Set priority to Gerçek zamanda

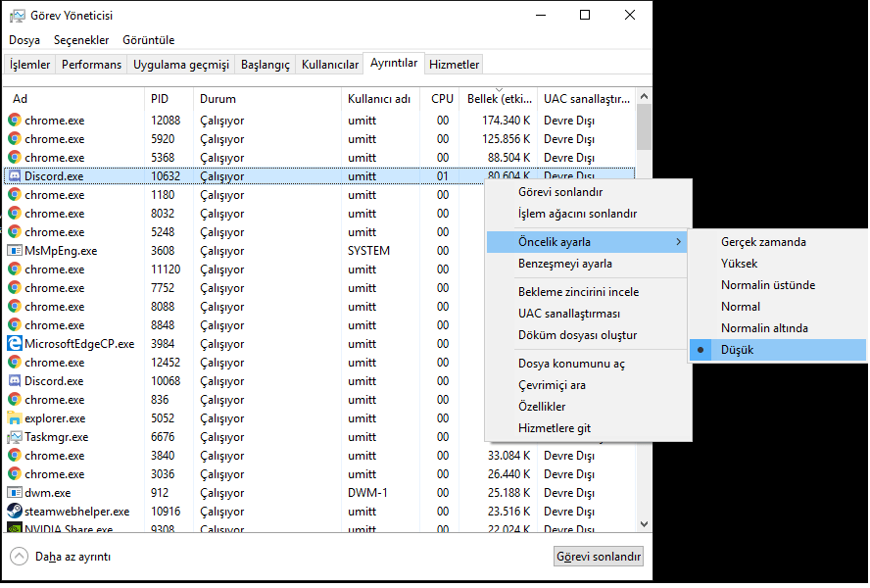(x=778, y=242)
